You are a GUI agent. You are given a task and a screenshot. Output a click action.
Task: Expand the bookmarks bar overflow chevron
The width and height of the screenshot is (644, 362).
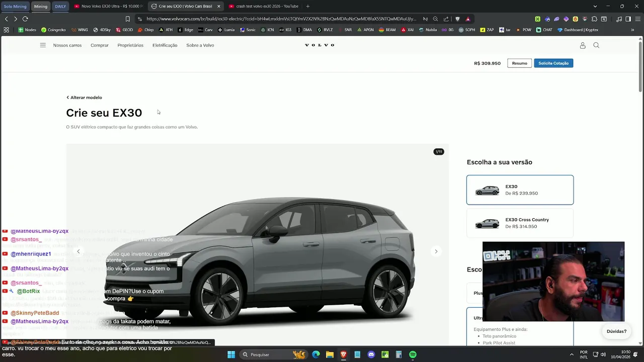click(632, 30)
